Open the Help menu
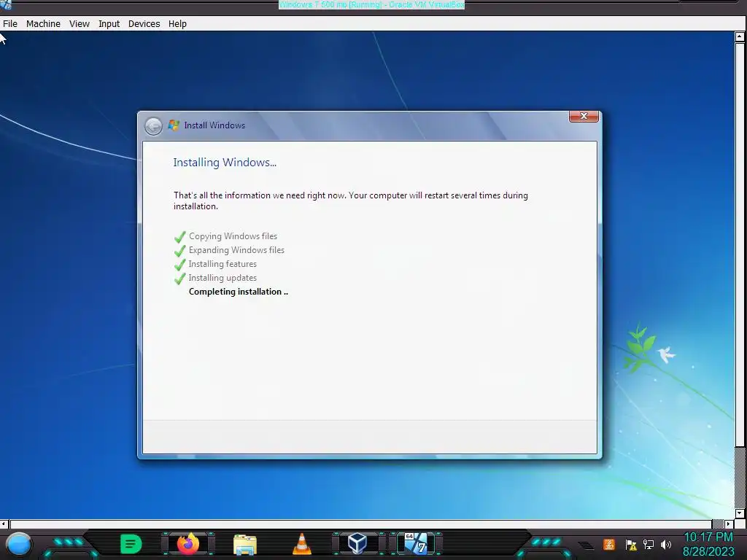The width and height of the screenshot is (747, 560). tap(177, 24)
